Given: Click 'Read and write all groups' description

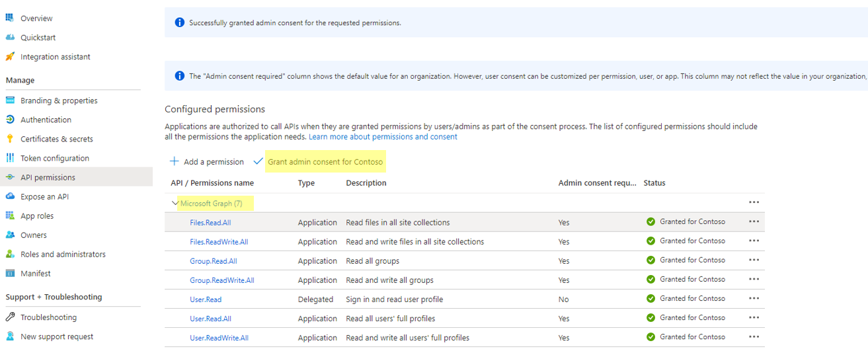Looking at the screenshot, I should pyautogui.click(x=390, y=280).
